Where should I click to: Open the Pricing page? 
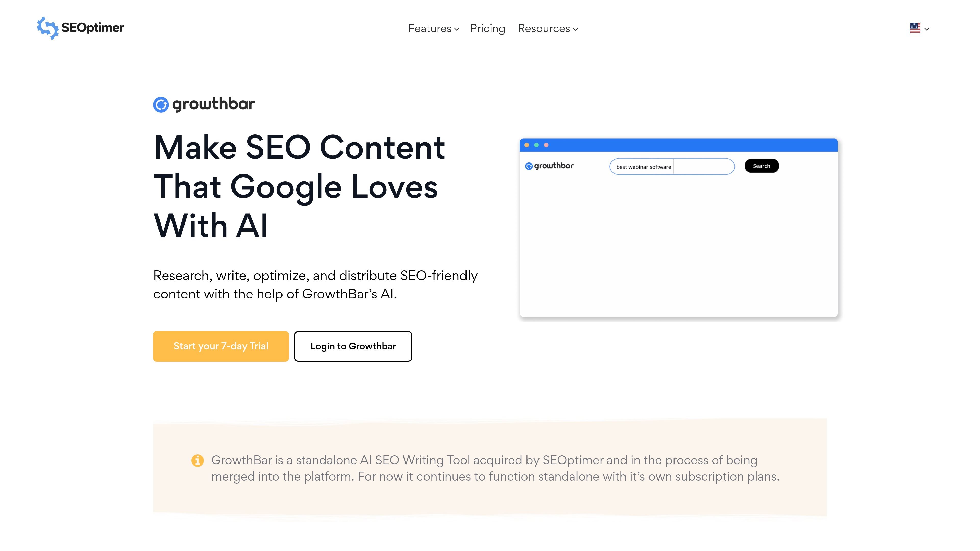tap(487, 29)
